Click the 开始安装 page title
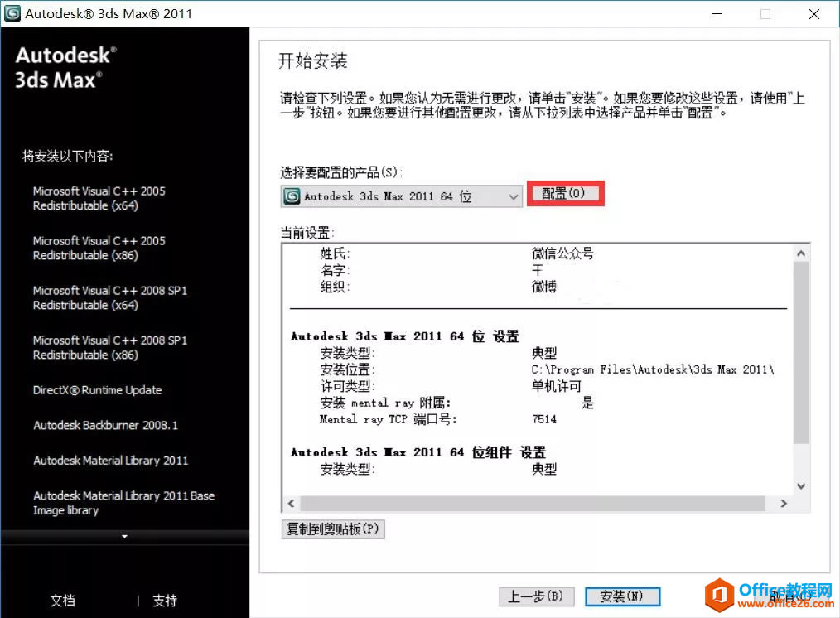The width and height of the screenshot is (840, 618). tap(313, 60)
